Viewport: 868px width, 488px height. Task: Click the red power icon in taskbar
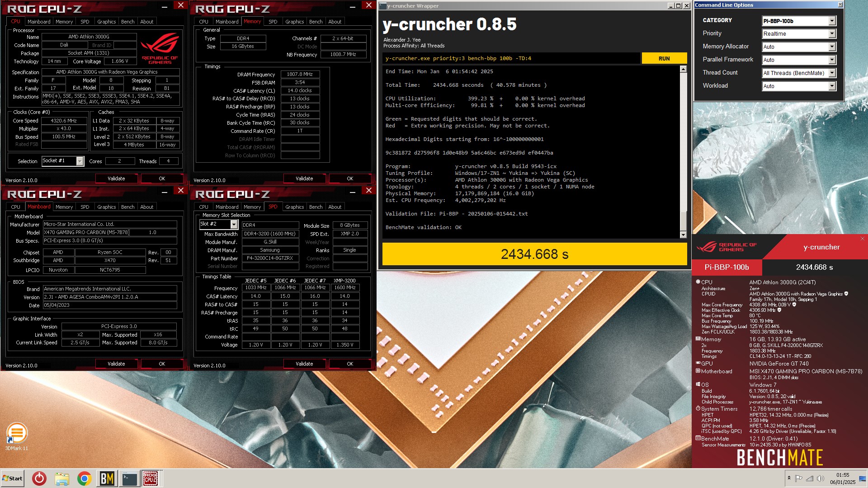click(x=39, y=479)
